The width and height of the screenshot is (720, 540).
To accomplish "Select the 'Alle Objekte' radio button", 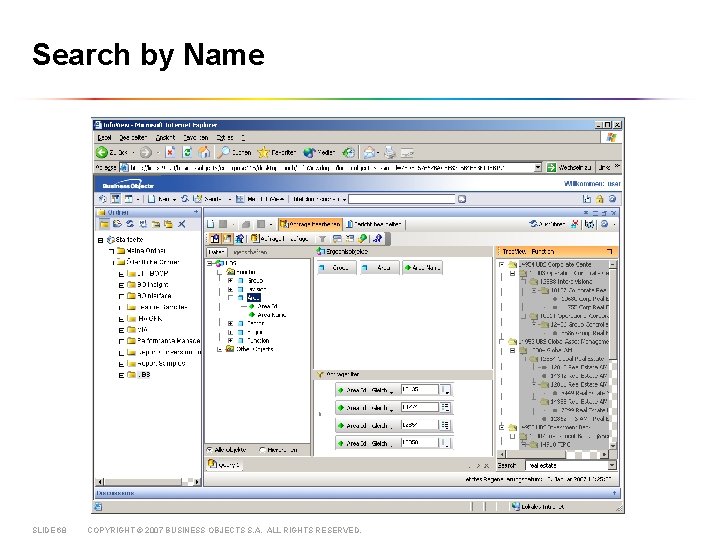I will coord(210,450).
